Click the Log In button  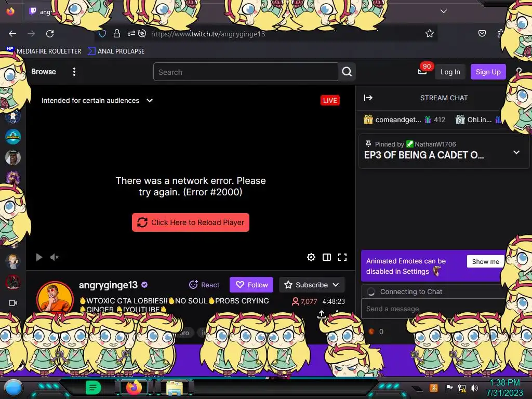450,72
